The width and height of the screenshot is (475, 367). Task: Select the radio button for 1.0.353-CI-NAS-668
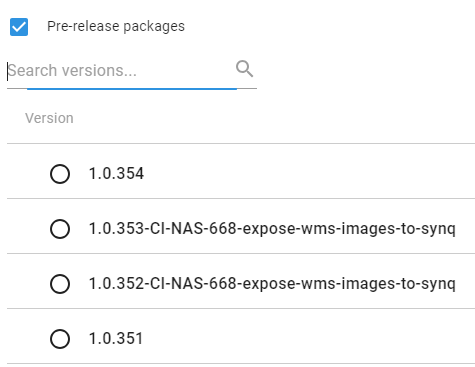(60, 229)
